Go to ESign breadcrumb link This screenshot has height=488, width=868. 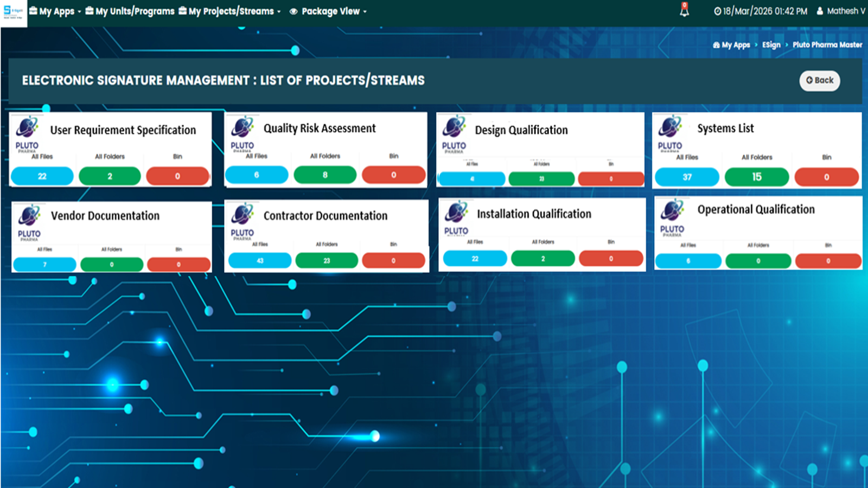771,45
